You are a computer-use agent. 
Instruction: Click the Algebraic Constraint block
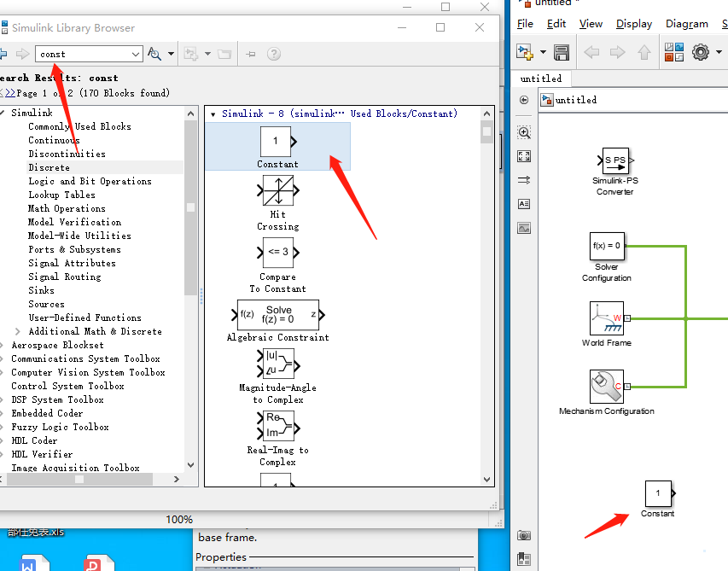tap(277, 316)
